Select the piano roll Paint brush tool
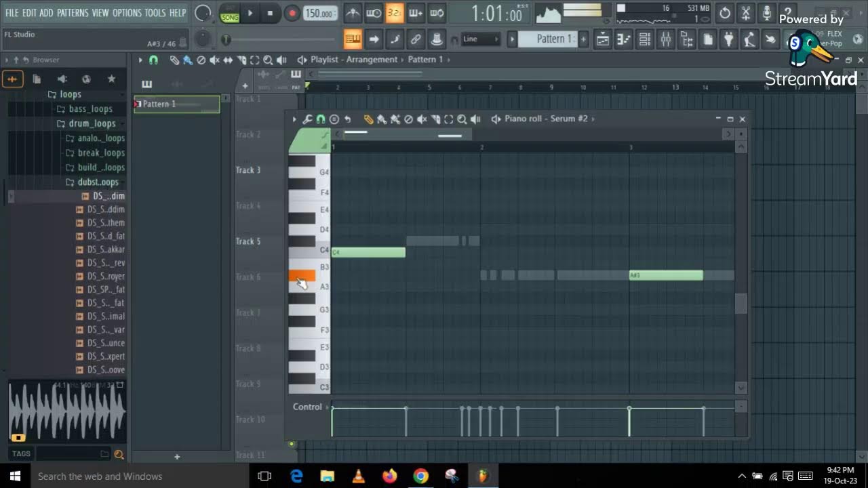The height and width of the screenshot is (488, 868). pos(382,119)
